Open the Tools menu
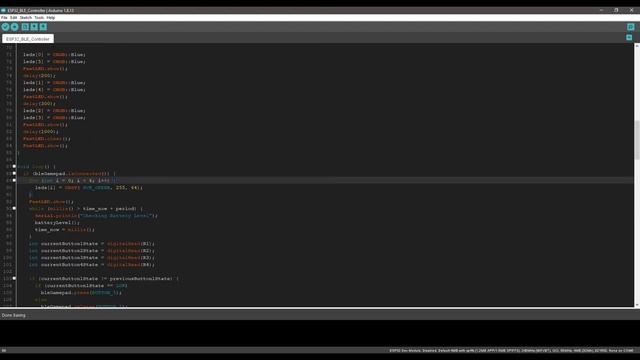 click(39, 18)
